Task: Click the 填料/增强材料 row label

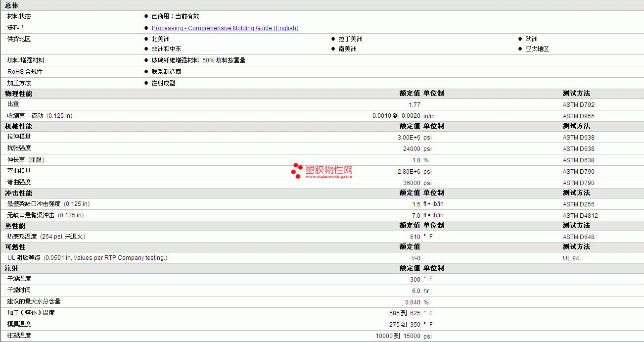Action: pos(26,60)
